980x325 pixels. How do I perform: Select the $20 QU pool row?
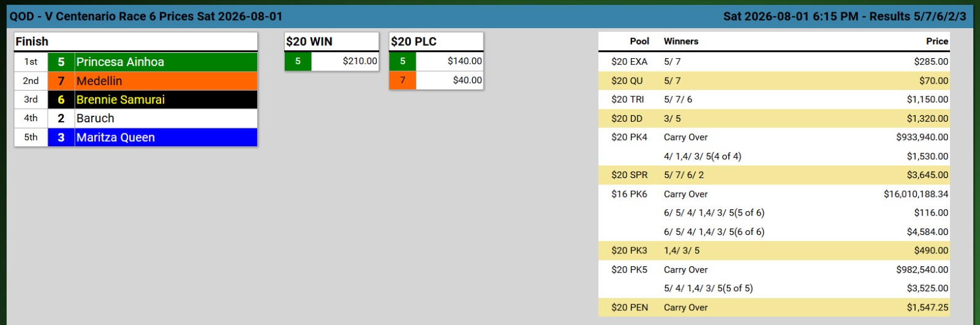click(774, 81)
